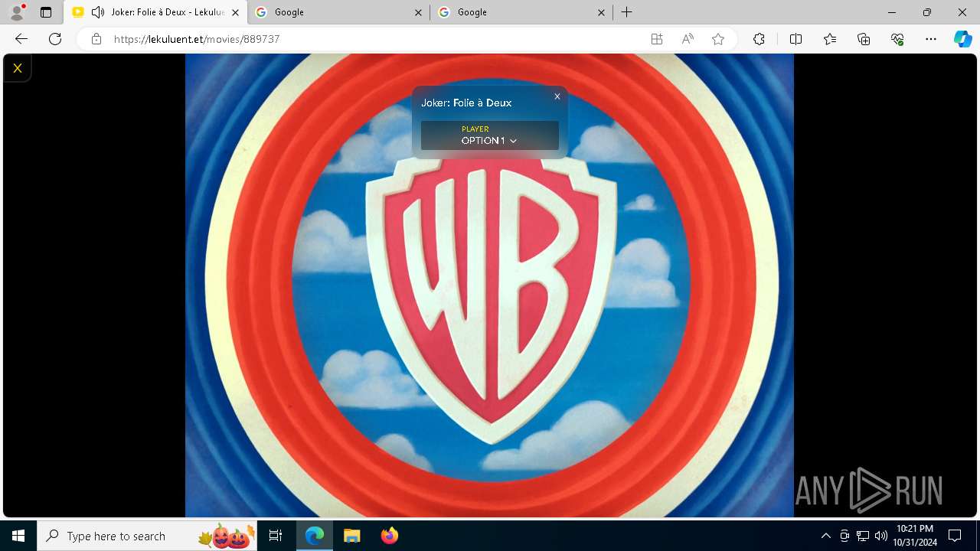Image resolution: width=980 pixels, height=551 pixels.
Task: Open the app available icon in address bar
Action: click(657, 39)
